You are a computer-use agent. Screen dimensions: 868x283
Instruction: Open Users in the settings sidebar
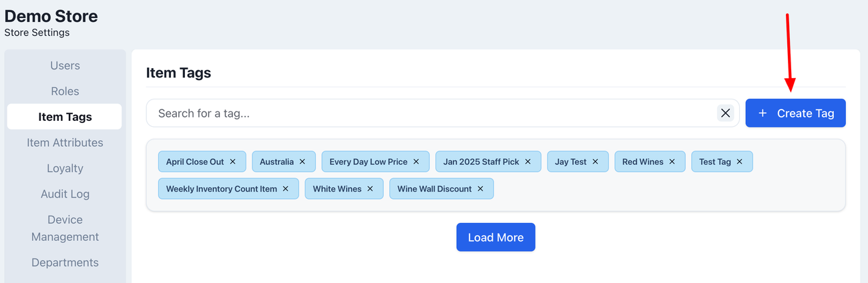coord(65,65)
